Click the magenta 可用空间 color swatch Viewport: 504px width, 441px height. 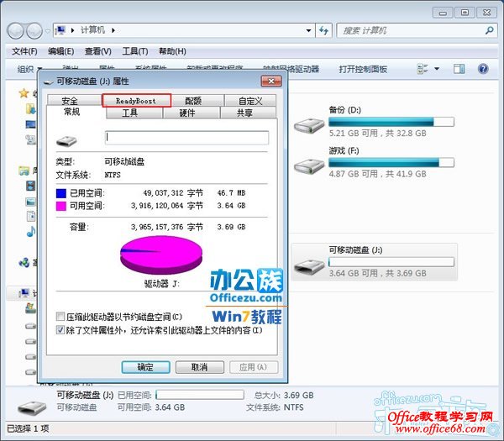[61, 206]
